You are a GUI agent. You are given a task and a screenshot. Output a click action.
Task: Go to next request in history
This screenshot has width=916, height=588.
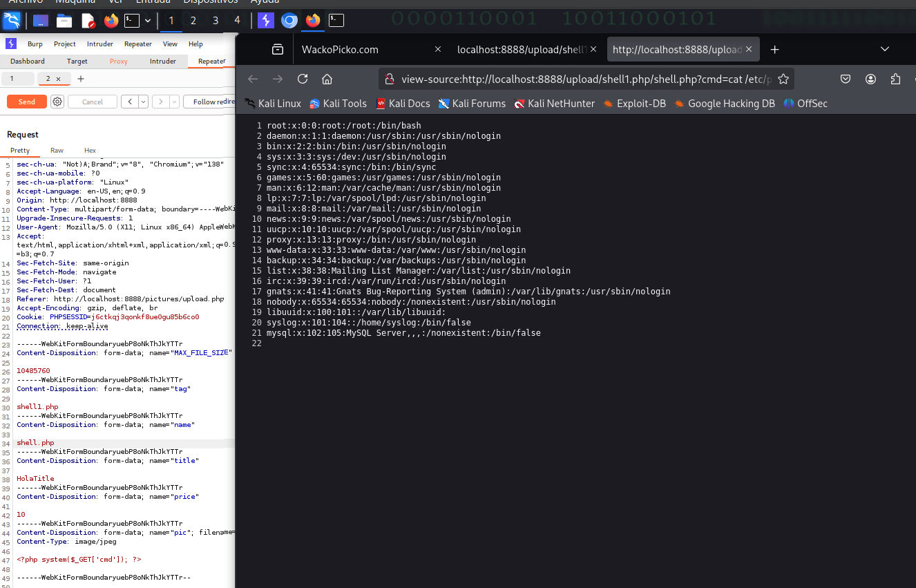[160, 102]
